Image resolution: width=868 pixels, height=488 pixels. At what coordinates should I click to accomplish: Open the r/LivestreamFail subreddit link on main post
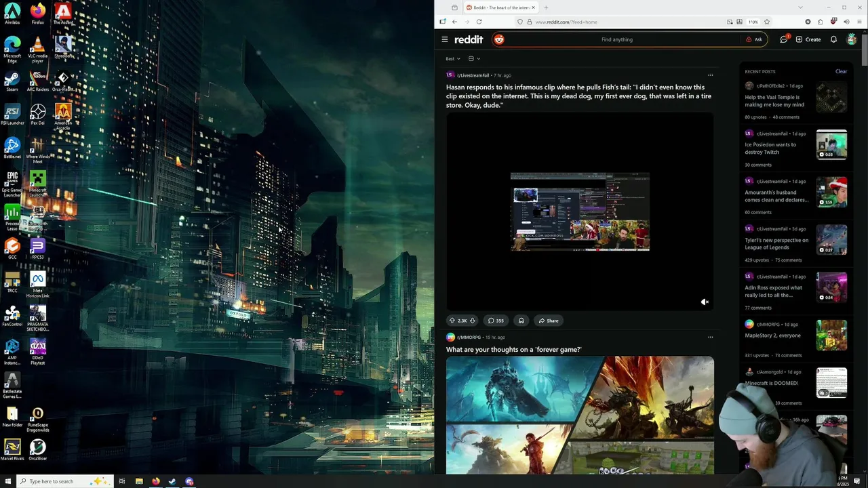(473, 75)
